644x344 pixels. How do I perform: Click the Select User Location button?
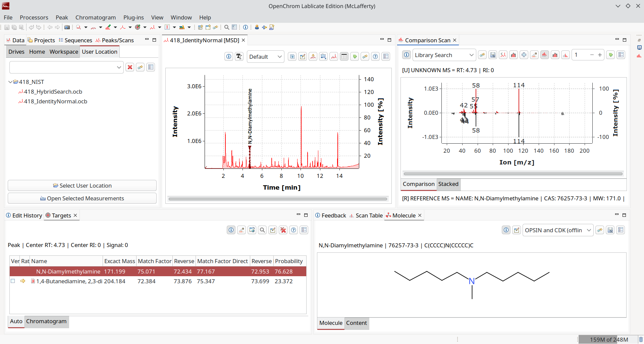82,186
